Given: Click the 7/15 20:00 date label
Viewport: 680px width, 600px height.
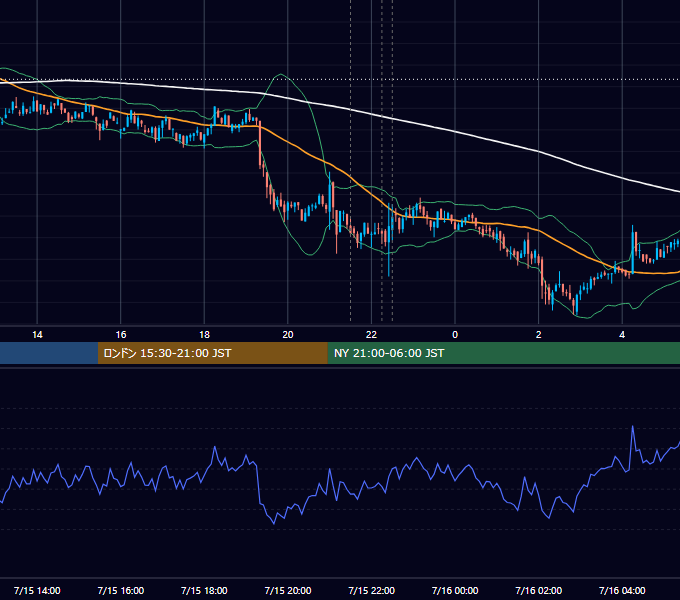Looking at the screenshot, I should click(x=288, y=590).
